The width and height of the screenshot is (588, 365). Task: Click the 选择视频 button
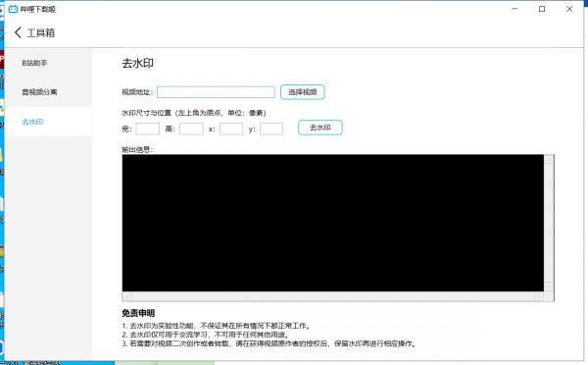302,92
